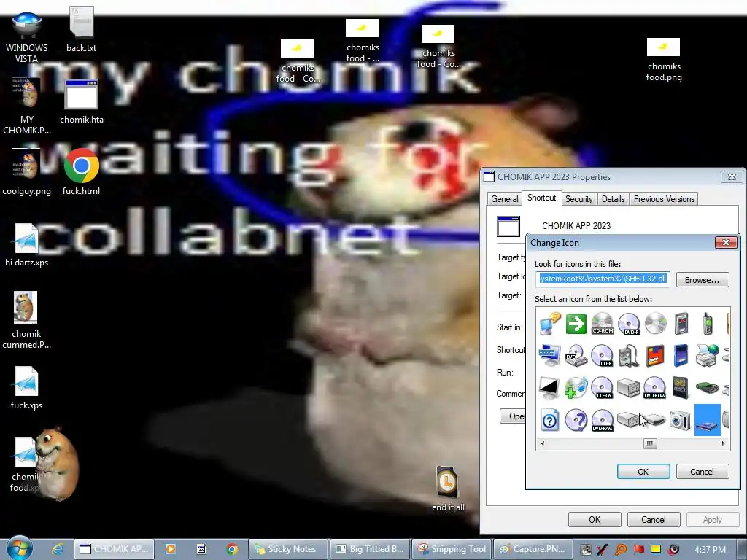747x560 pixels.
Task: Select the green arrow icon in Change Icon list
Action: (x=576, y=324)
